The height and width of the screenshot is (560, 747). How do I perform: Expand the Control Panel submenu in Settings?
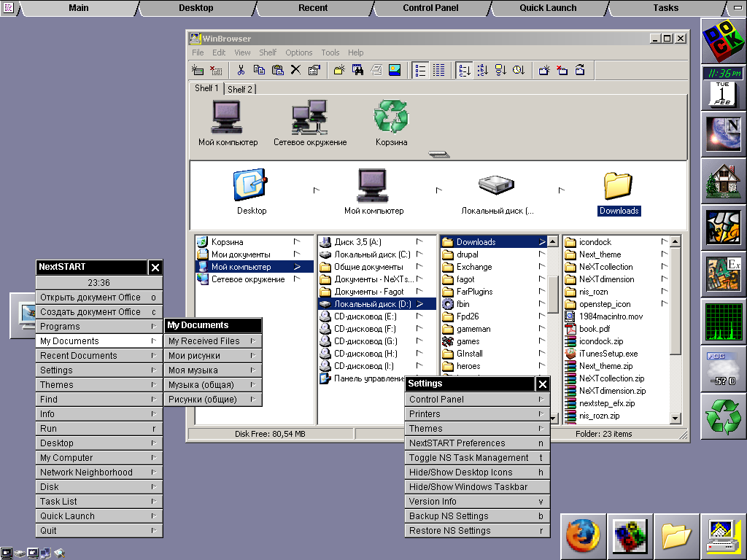point(477,400)
